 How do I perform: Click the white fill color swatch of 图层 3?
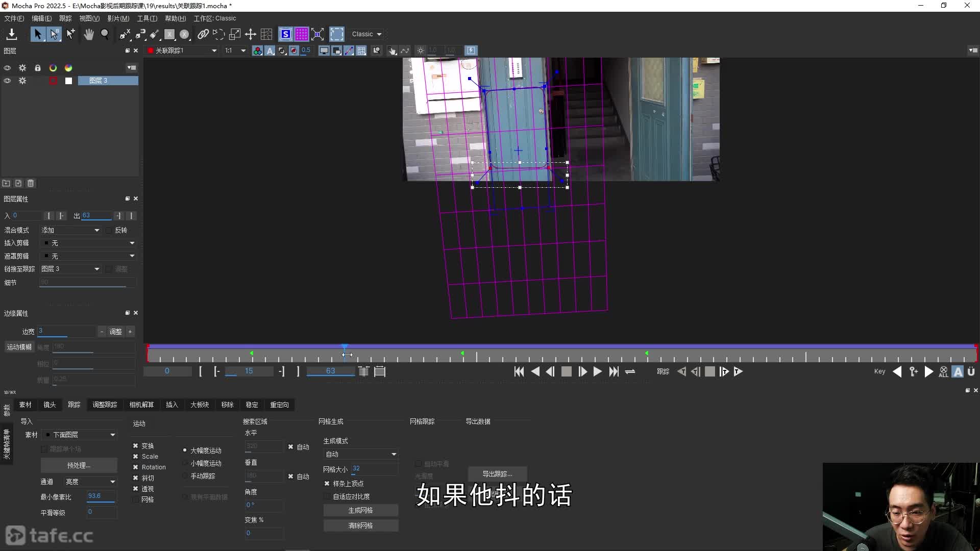click(68, 81)
